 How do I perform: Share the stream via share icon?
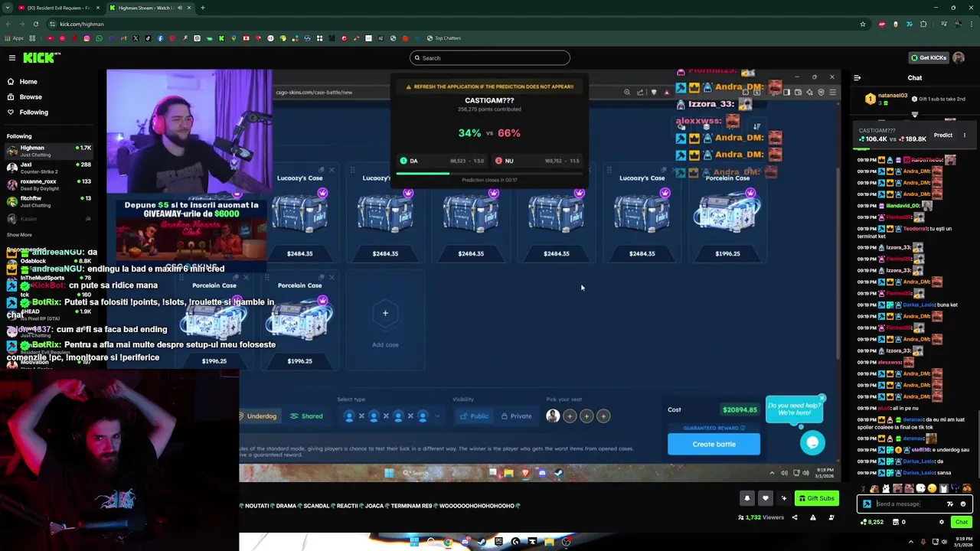tap(794, 517)
